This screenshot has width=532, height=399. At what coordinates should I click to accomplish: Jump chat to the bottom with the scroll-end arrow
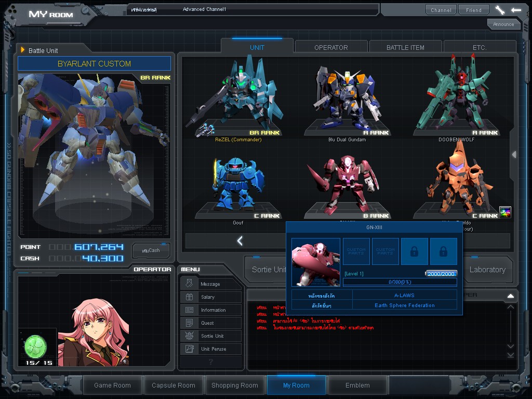(511, 355)
